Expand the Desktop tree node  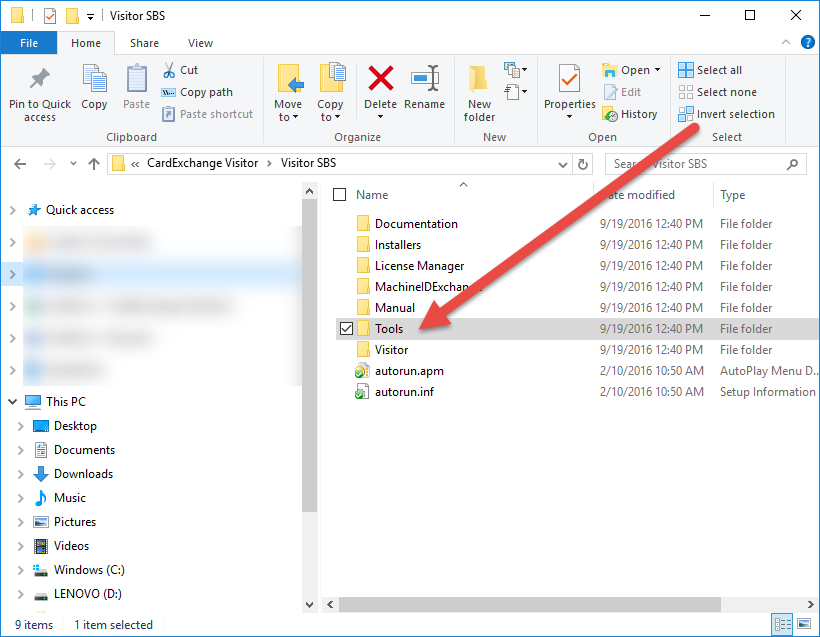pos(20,426)
